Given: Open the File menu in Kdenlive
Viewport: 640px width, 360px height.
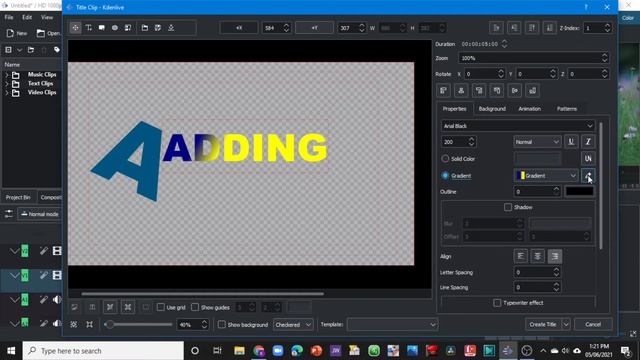Looking at the screenshot, I should (x=9, y=17).
